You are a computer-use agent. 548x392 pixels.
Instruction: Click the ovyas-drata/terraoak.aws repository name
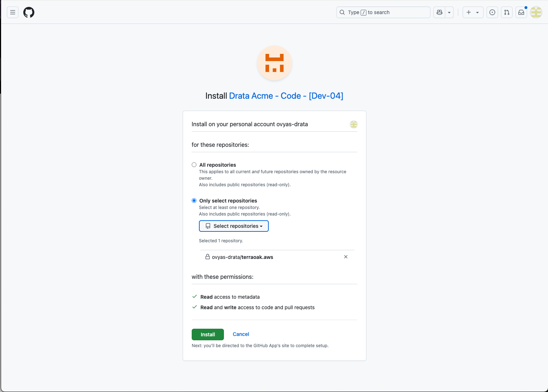[x=242, y=257]
